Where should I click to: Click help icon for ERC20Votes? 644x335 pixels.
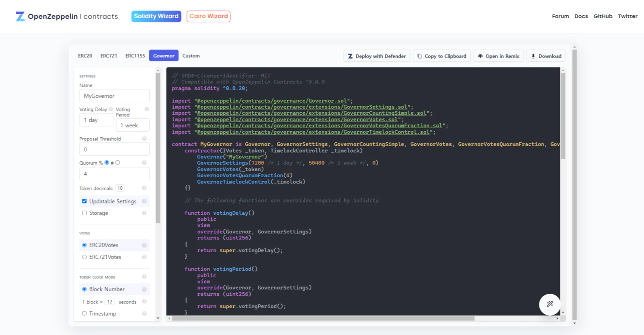click(144, 245)
